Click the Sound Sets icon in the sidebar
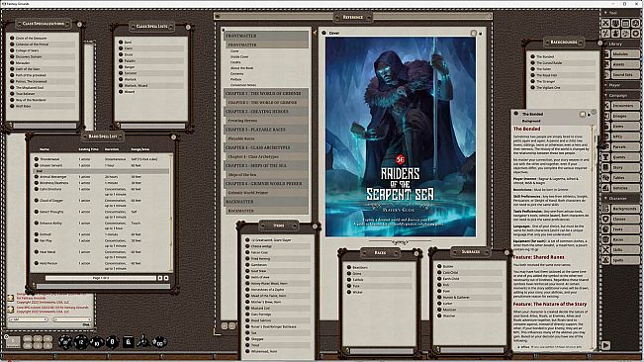Image resolution: width=644 pixels, height=362 pixels. pyautogui.click(x=606, y=75)
